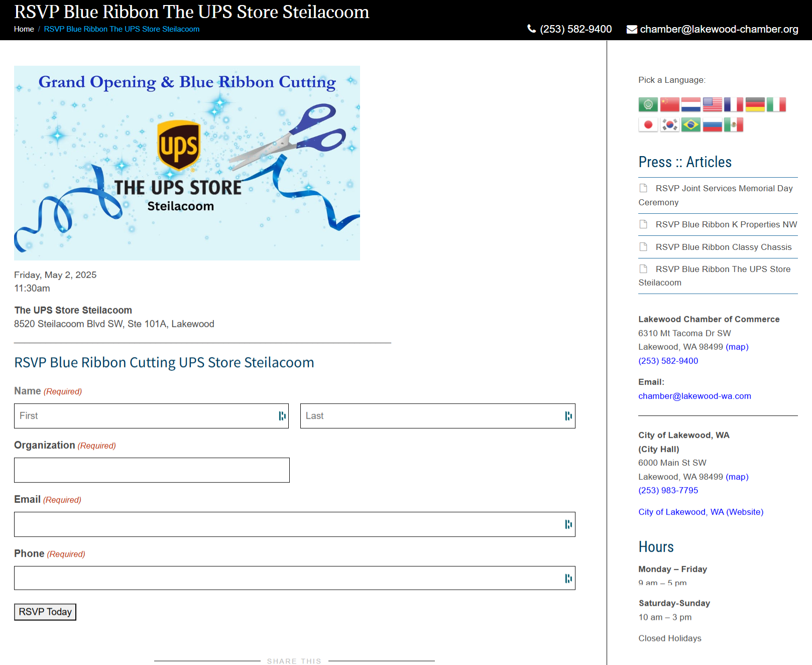This screenshot has height=665, width=812.
Task: Select the German flag language
Action: pyautogui.click(x=755, y=104)
